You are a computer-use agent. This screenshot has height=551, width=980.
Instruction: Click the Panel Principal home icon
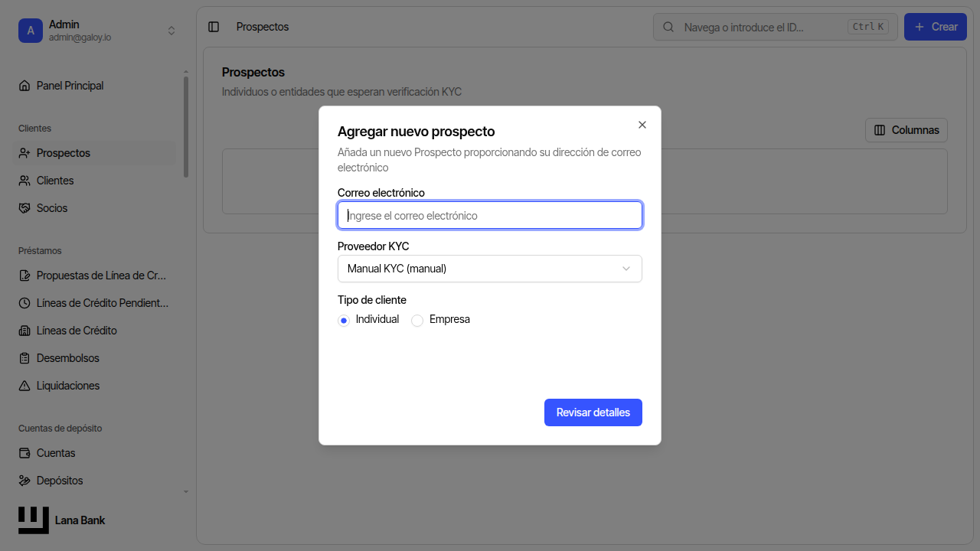click(x=24, y=86)
